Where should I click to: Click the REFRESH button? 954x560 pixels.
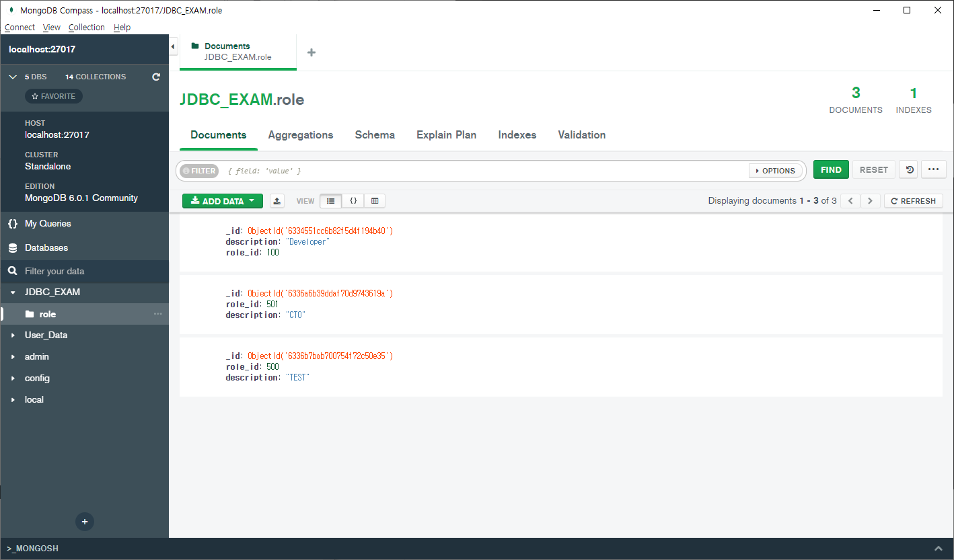coord(914,201)
